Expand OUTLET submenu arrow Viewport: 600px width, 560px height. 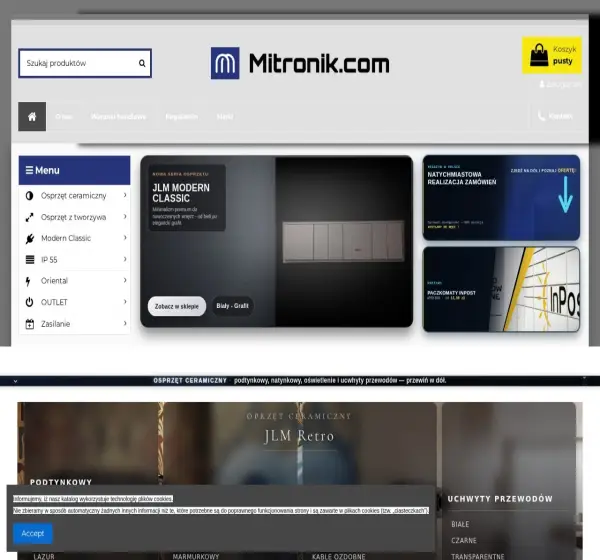point(125,302)
